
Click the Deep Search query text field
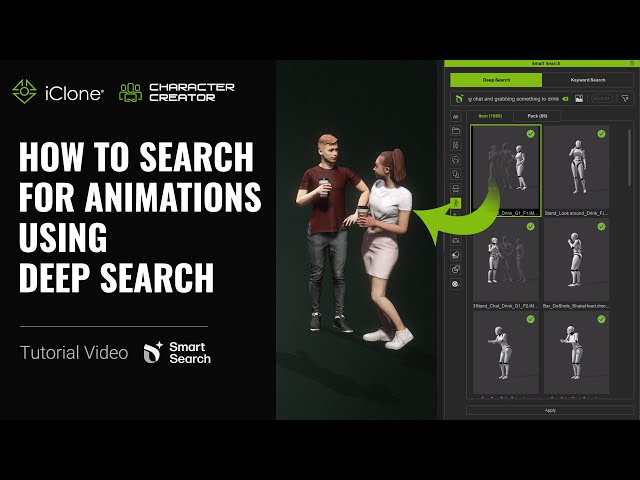(x=513, y=99)
